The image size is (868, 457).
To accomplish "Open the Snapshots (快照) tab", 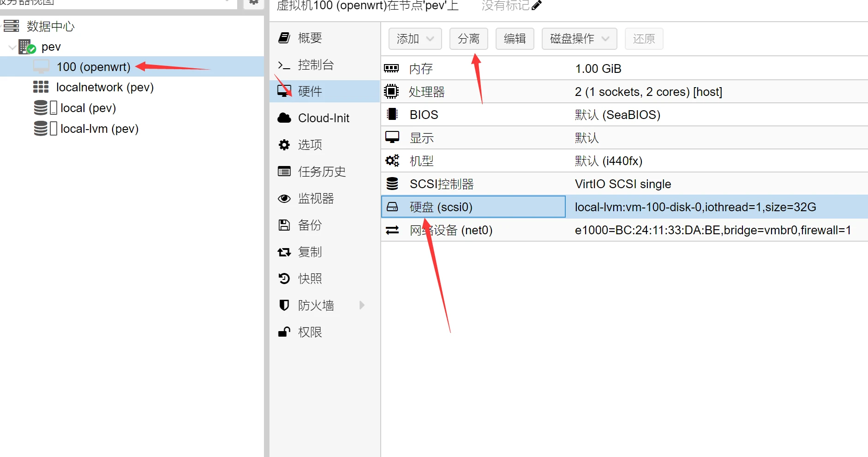I will [x=325, y=279].
